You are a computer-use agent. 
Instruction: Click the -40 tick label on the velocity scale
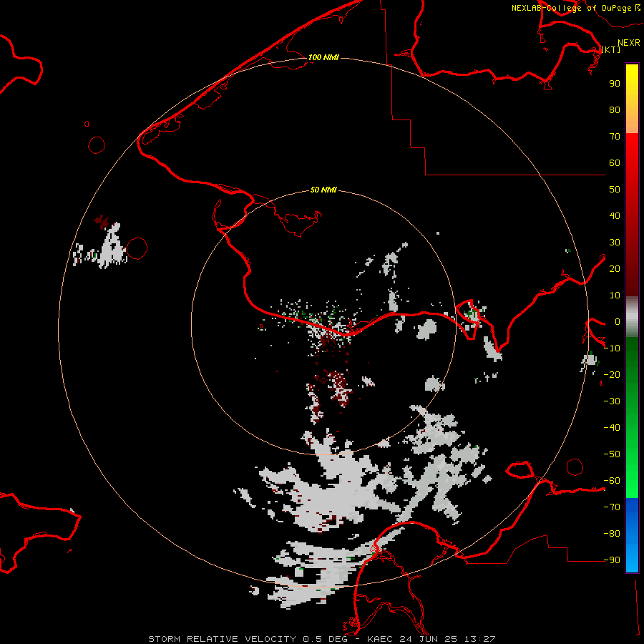[612, 428]
